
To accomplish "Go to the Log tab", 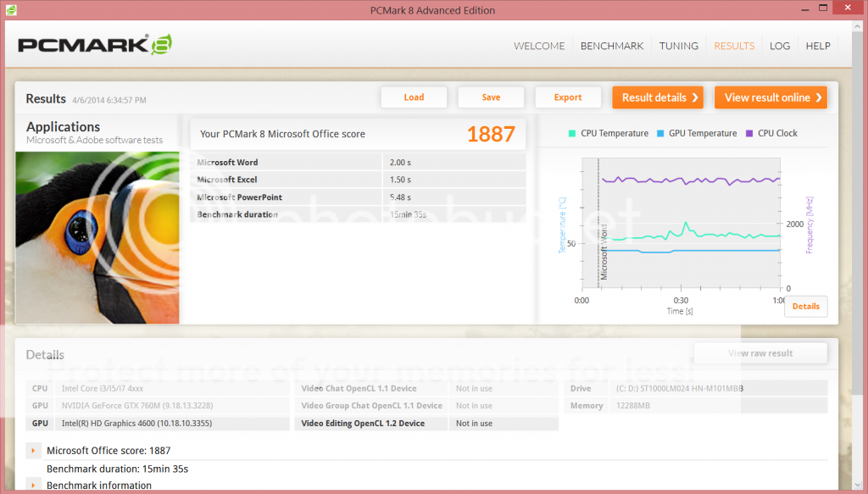I will coord(780,46).
